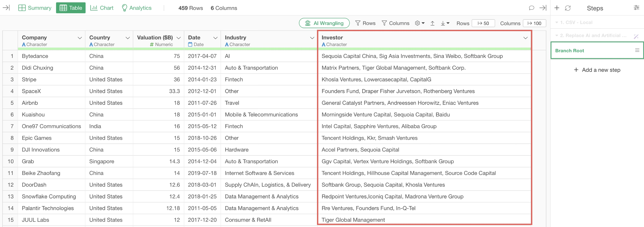Select the DoorDash valuation 12.6
Screen dimensions: 644x227
click(158, 185)
